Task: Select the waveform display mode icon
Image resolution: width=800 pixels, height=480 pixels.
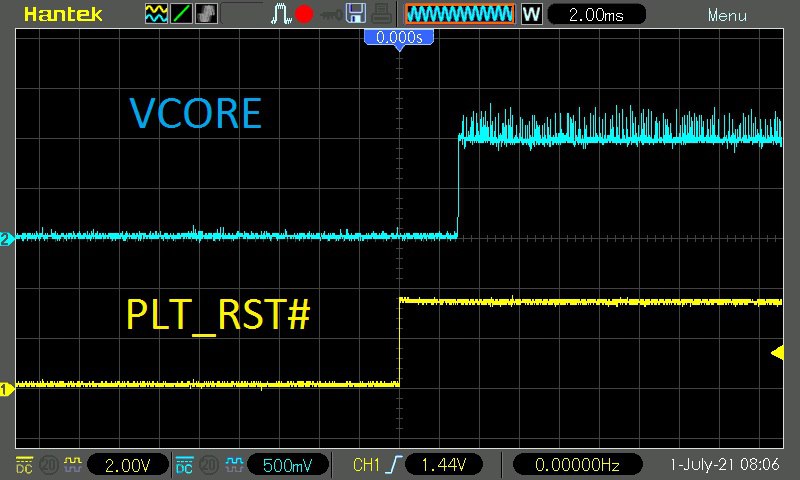Action: pyautogui.click(x=156, y=14)
